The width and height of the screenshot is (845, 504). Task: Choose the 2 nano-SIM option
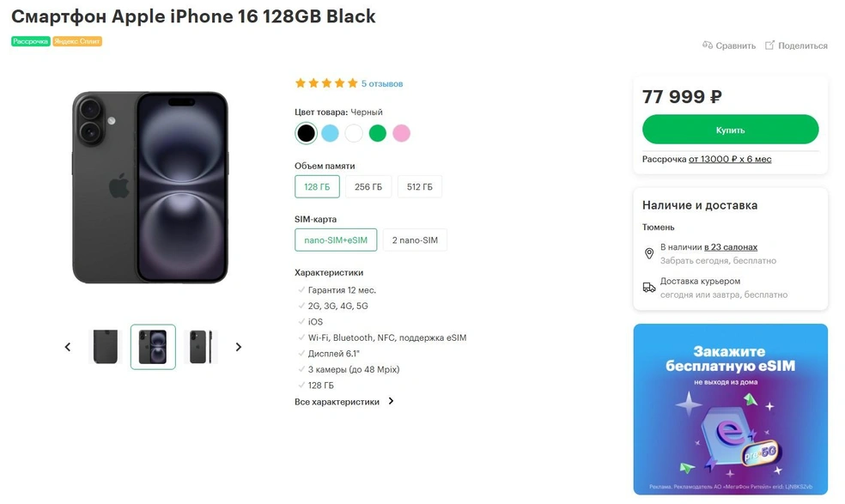415,240
